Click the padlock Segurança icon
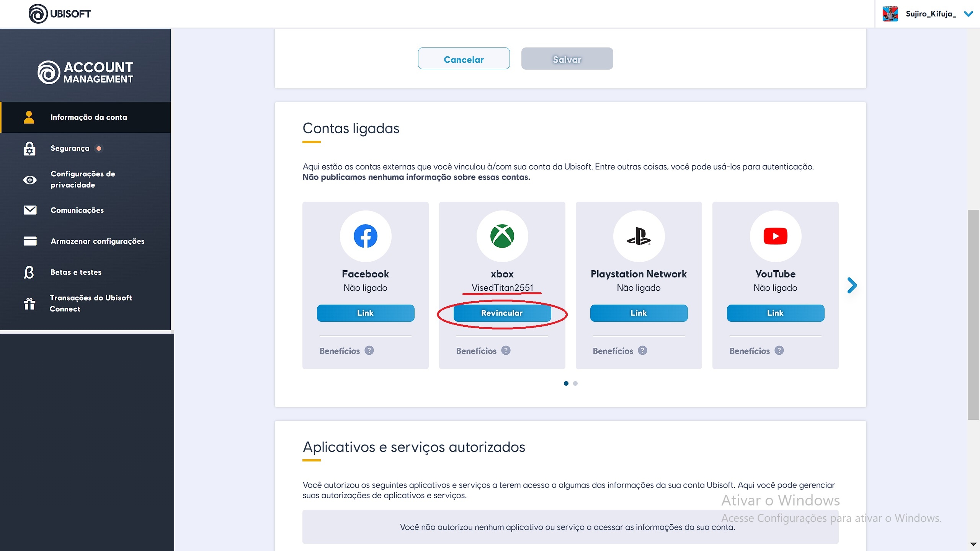Image resolution: width=980 pixels, height=551 pixels. [29, 148]
